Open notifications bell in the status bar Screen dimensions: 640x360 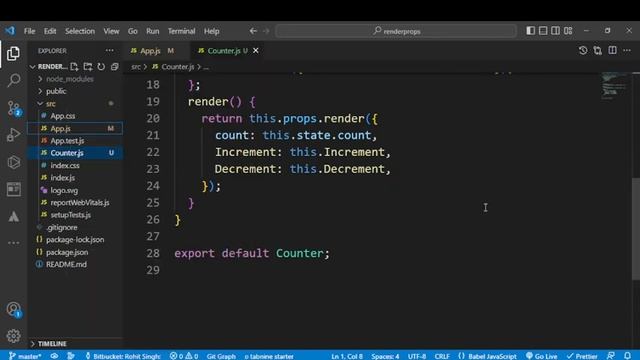(x=628, y=356)
